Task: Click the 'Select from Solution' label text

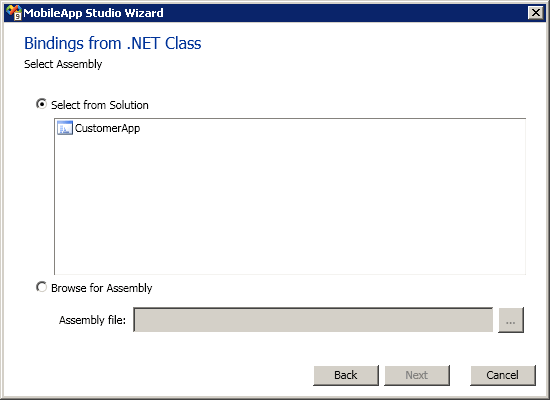Action: pos(100,105)
